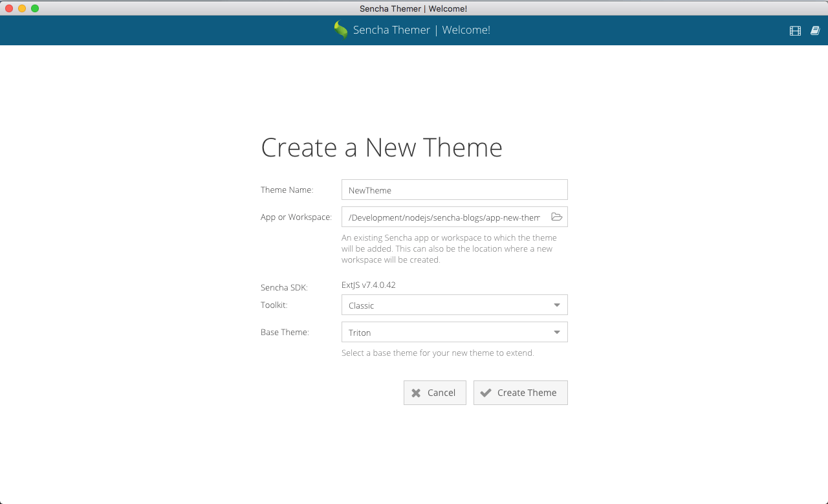Viewport: 828px width, 504px height.
Task: Click the Toolkit label
Action: pyautogui.click(x=274, y=305)
